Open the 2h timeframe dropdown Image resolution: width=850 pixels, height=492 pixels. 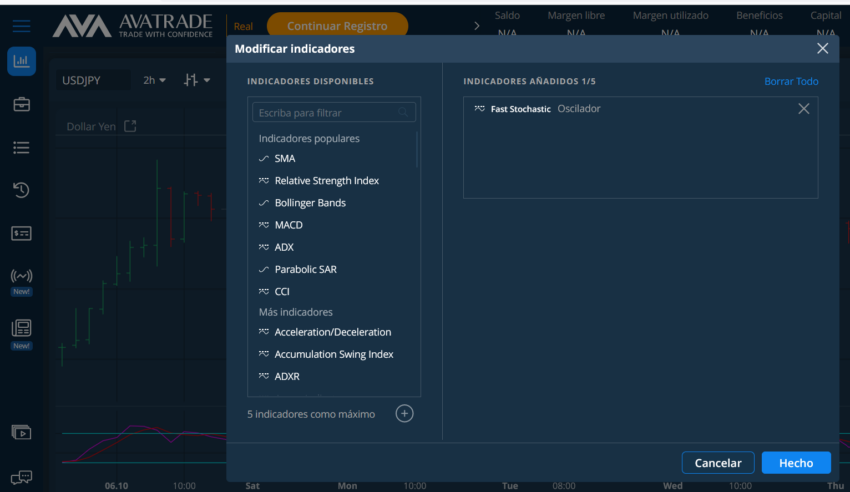point(154,80)
